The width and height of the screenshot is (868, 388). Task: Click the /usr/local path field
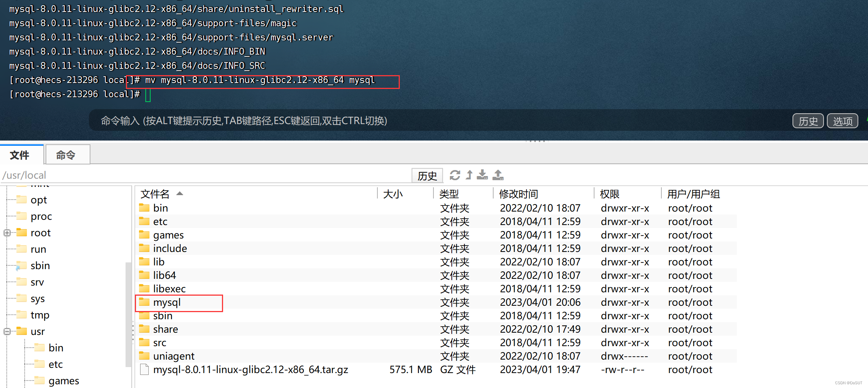click(206, 175)
